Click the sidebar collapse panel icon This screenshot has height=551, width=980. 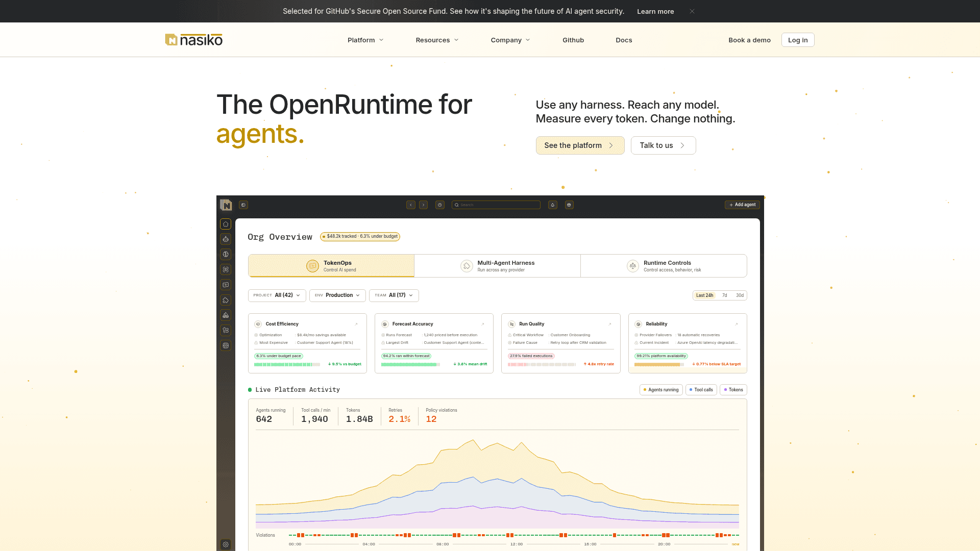(243, 205)
